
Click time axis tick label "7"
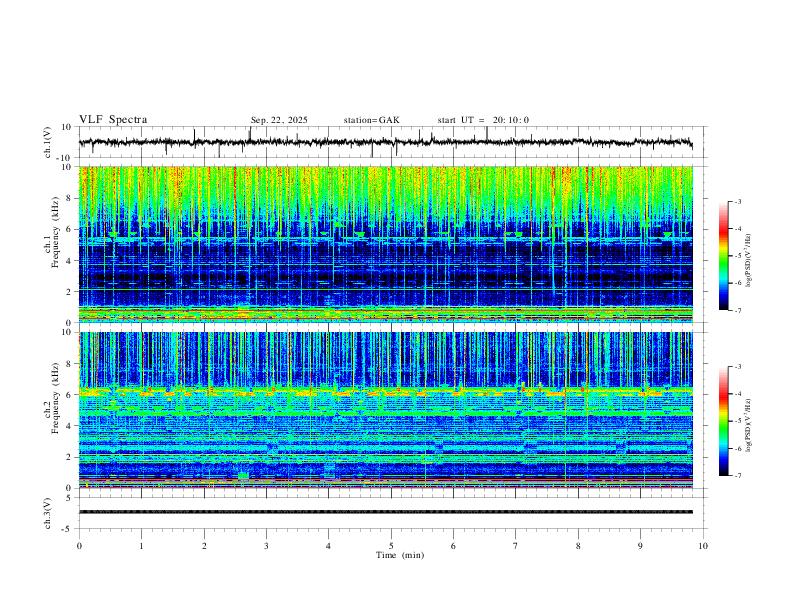516,546
